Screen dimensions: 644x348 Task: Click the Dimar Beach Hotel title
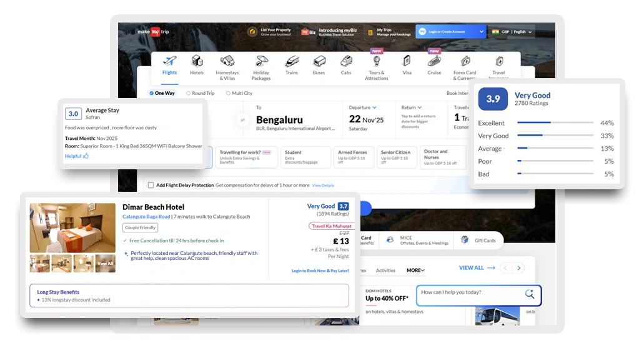pyautogui.click(x=153, y=207)
